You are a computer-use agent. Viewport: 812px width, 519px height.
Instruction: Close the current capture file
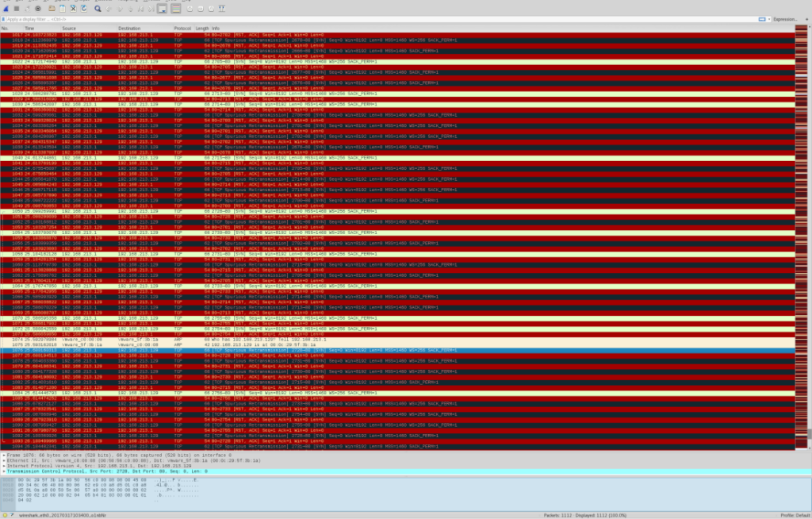click(73, 9)
